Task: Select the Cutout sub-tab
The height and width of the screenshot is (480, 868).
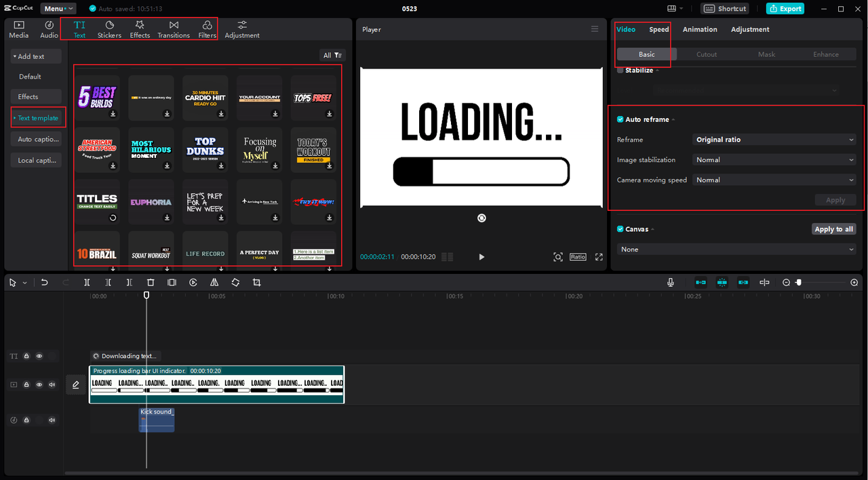Action: point(707,54)
